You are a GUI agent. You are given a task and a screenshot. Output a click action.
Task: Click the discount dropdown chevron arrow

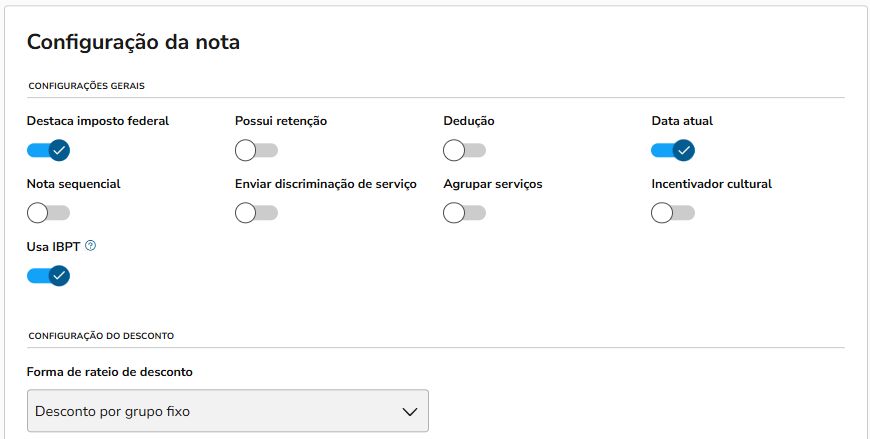pyautogui.click(x=408, y=411)
